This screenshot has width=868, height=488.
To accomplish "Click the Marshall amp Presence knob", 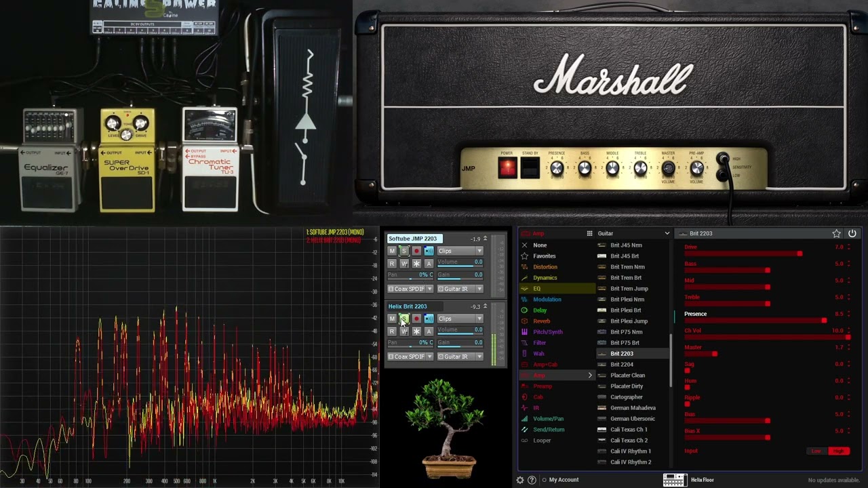I will tap(557, 169).
